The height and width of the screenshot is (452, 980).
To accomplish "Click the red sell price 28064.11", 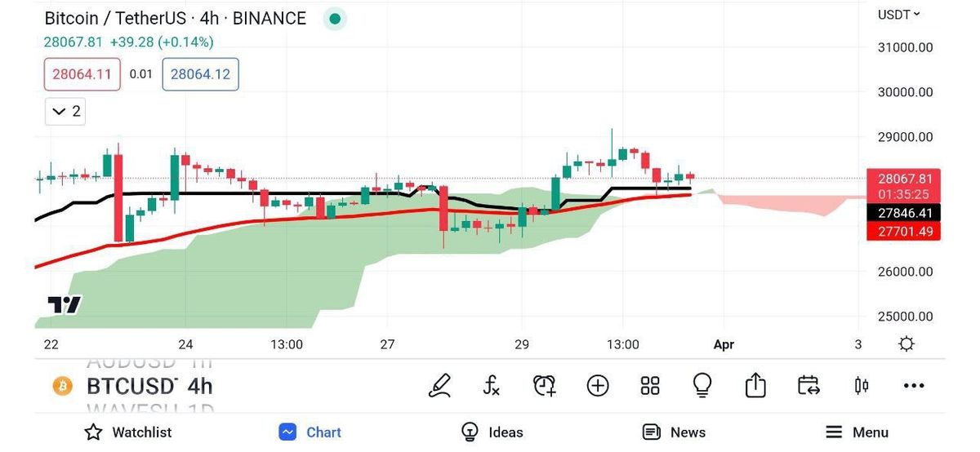I will click(x=82, y=74).
